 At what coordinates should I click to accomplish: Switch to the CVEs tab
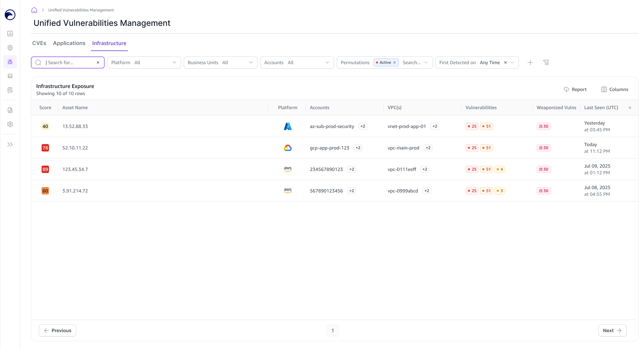(39, 43)
